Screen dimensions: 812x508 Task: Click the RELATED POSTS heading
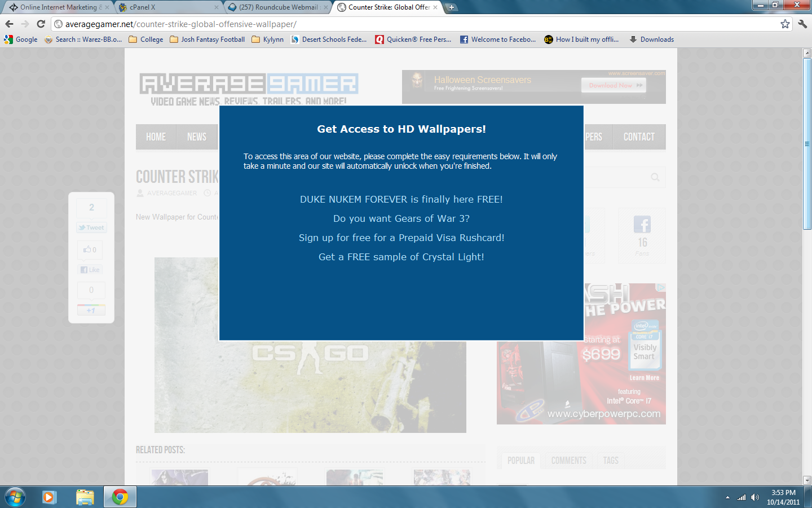click(x=160, y=450)
